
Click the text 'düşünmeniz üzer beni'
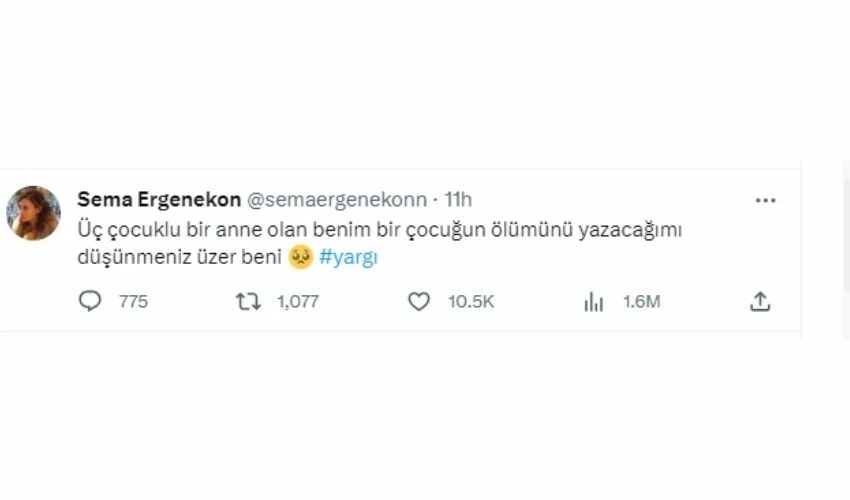[179, 257]
